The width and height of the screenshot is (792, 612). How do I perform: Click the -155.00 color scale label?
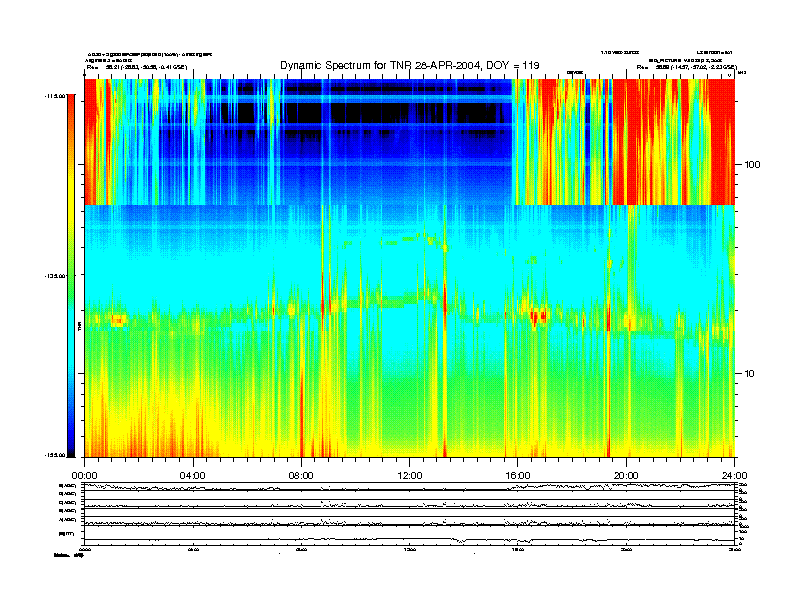click(x=55, y=455)
